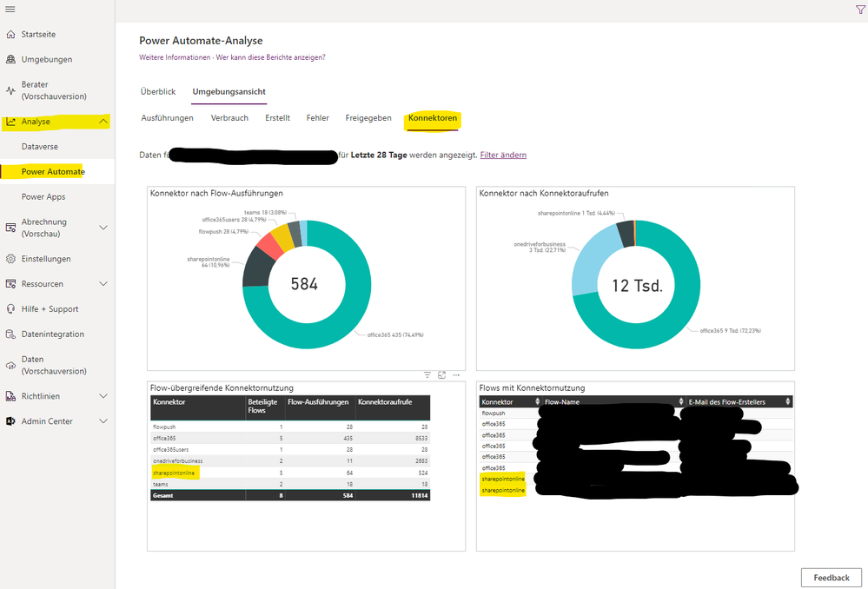Expand the Admin Center chevron
868x589 pixels.
pos(103,421)
